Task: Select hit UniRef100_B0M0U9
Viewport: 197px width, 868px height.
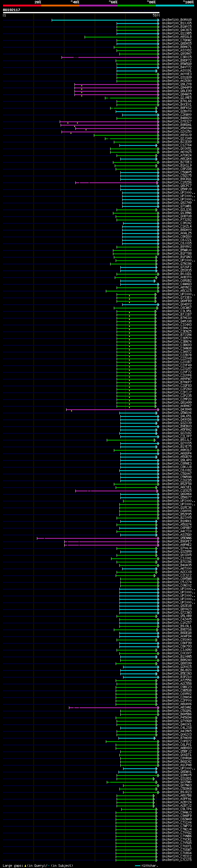Action: pyautogui.click(x=177, y=20)
